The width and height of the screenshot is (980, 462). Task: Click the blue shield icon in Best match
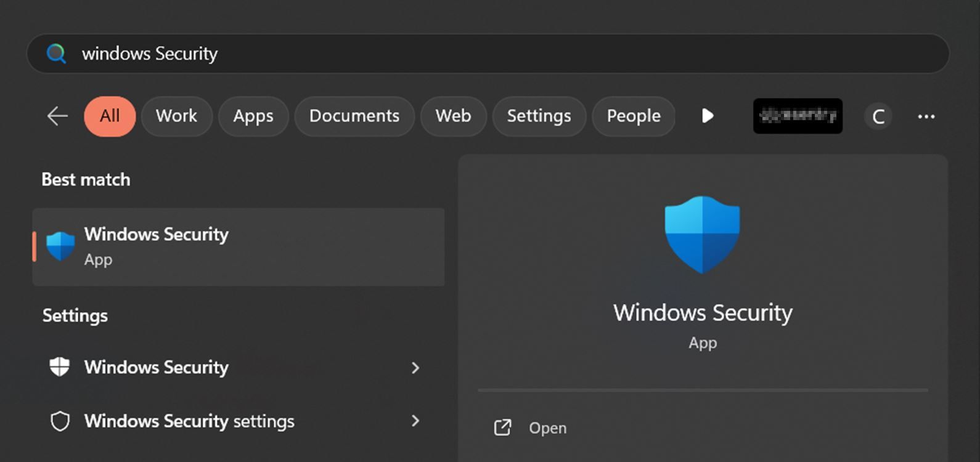60,246
